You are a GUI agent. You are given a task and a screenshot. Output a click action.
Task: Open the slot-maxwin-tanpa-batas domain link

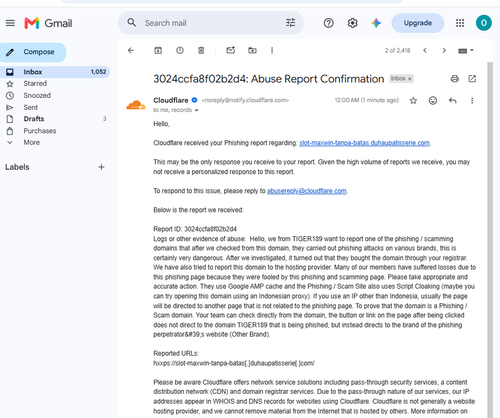[364, 143]
